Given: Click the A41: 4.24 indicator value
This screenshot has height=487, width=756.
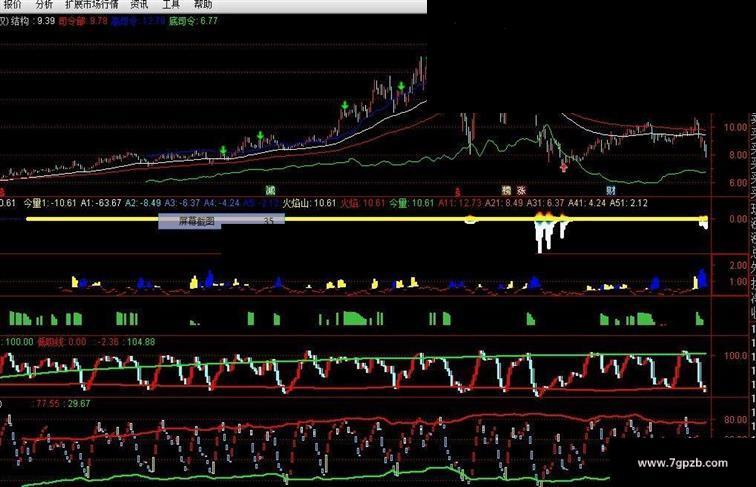Looking at the screenshot, I should 588,203.
